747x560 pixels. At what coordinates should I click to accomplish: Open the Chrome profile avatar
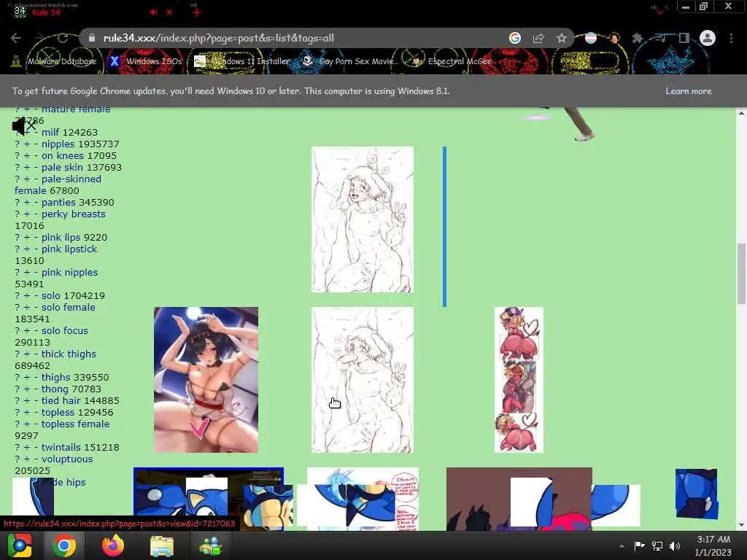pyautogui.click(x=708, y=38)
